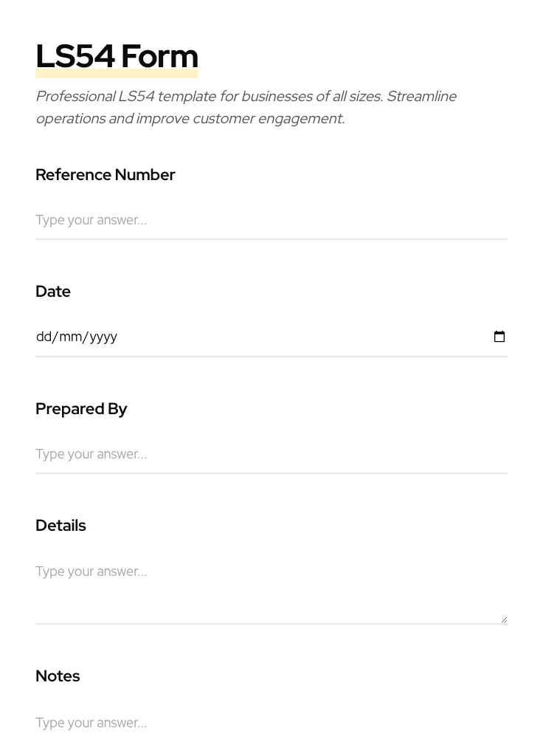Click the word 'Form' in the heading
The width and height of the screenshot is (543, 756).
coord(159,56)
